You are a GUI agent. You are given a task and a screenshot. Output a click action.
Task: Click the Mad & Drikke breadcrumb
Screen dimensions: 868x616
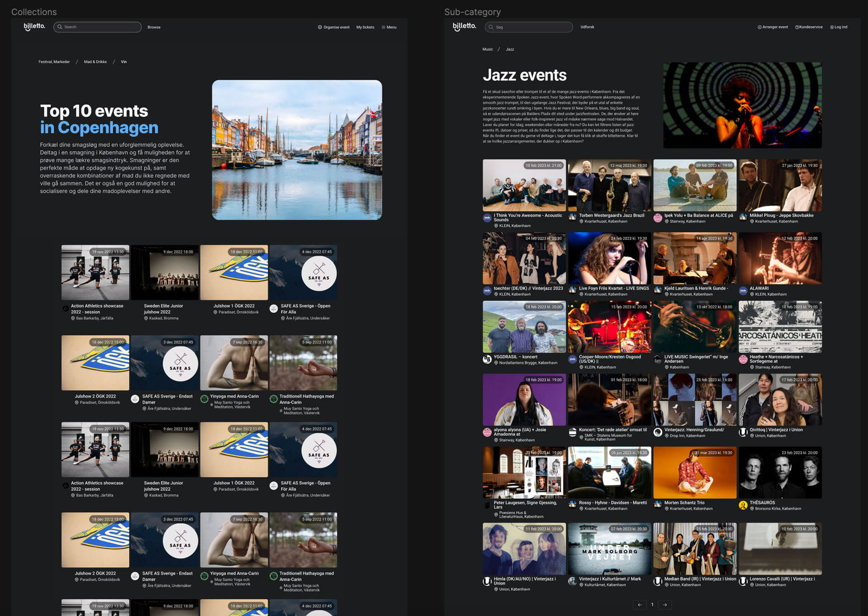click(x=95, y=62)
